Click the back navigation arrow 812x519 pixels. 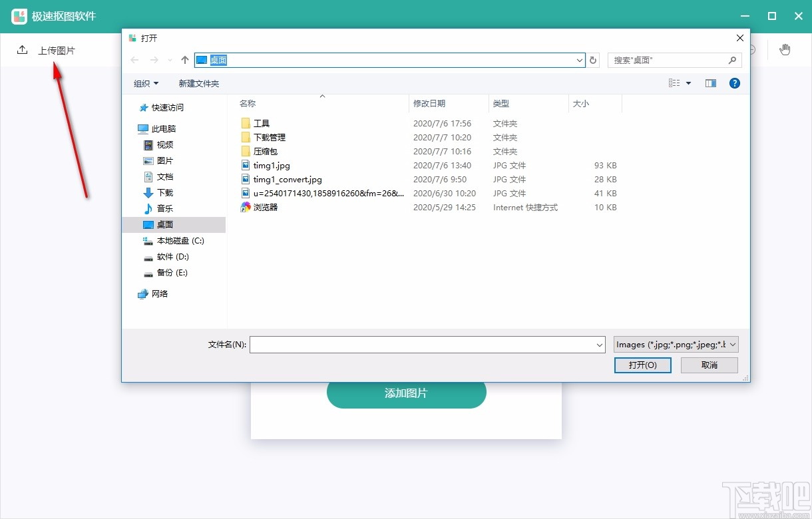[134, 60]
